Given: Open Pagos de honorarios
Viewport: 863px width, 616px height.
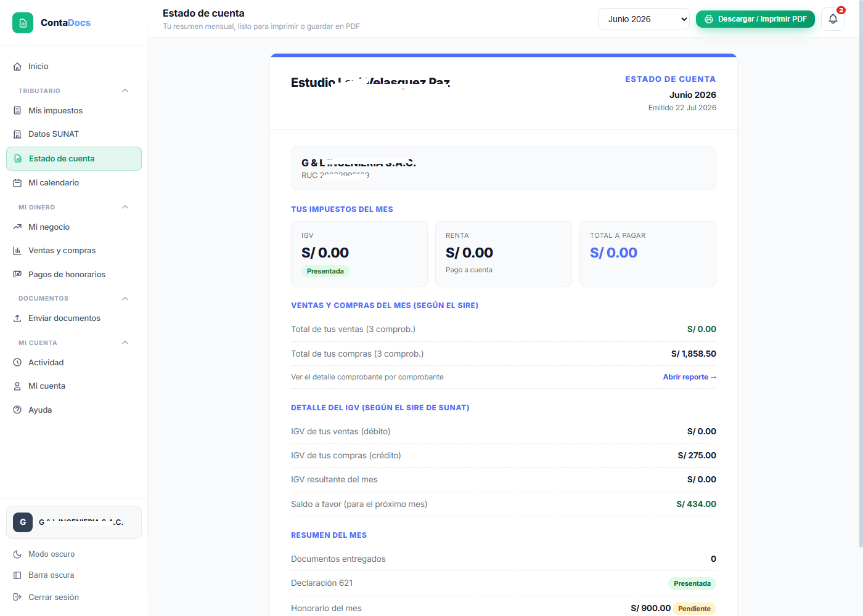Looking at the screenshot, I should point(74,275).
